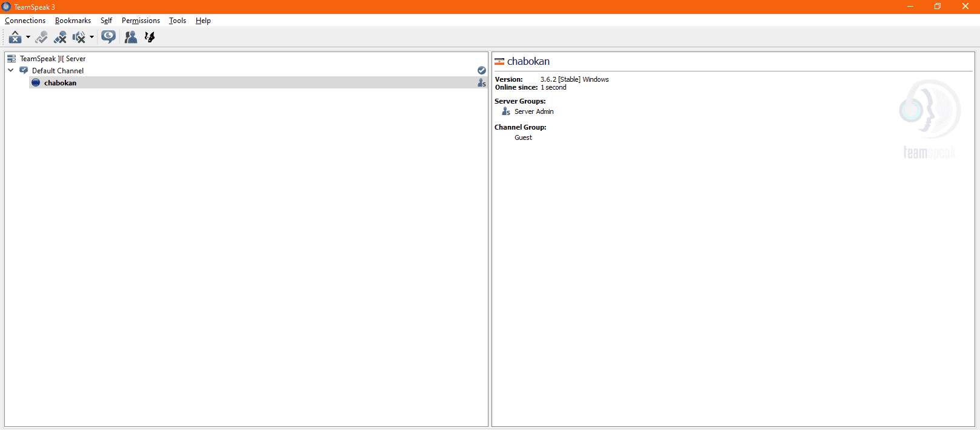
Task: Click the Default Channel speech bubble icon
Action: pyautogui.click(x=24, y=71)
